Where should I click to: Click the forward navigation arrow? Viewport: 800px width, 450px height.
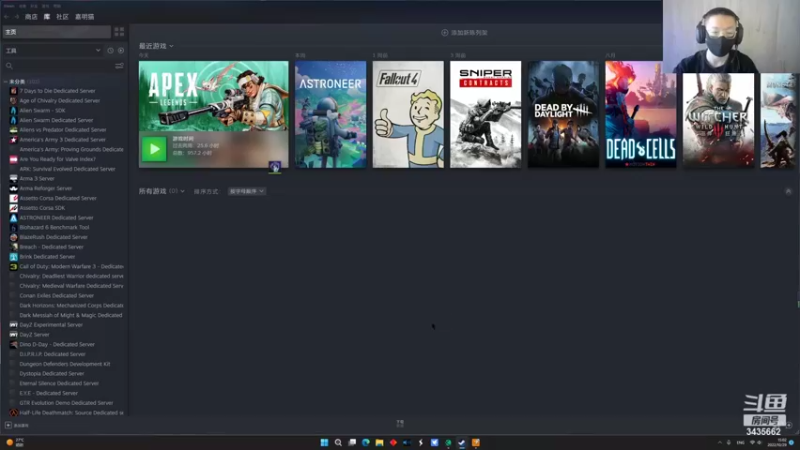(17, 17)
